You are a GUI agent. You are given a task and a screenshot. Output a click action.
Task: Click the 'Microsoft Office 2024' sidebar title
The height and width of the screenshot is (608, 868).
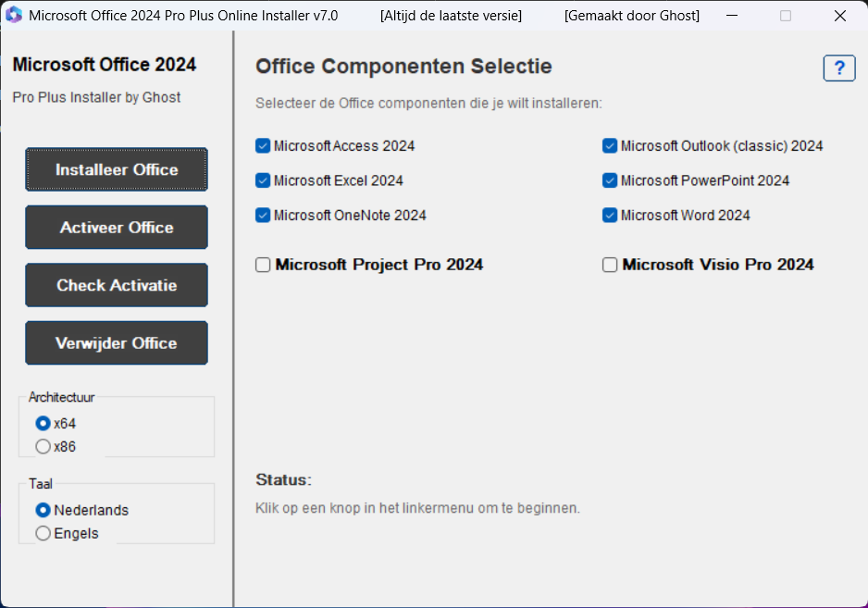point(104,64)
